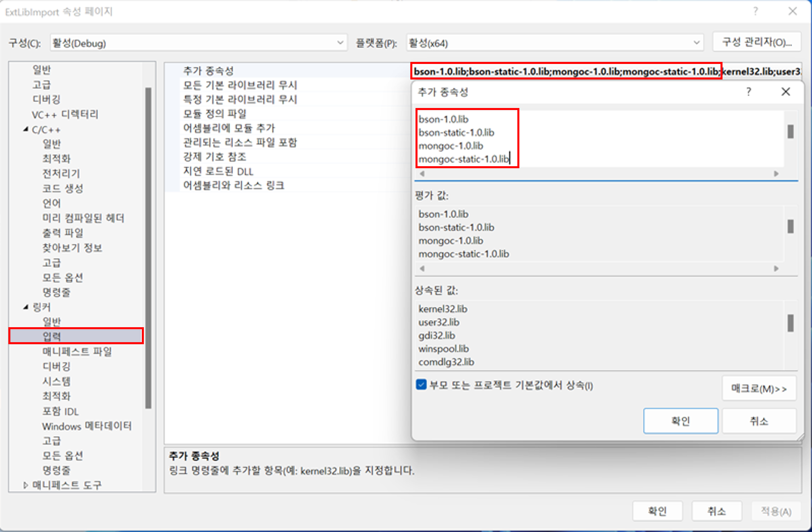
Task: Click left scroll arrow under library edit box
Action: click(422, 174)
